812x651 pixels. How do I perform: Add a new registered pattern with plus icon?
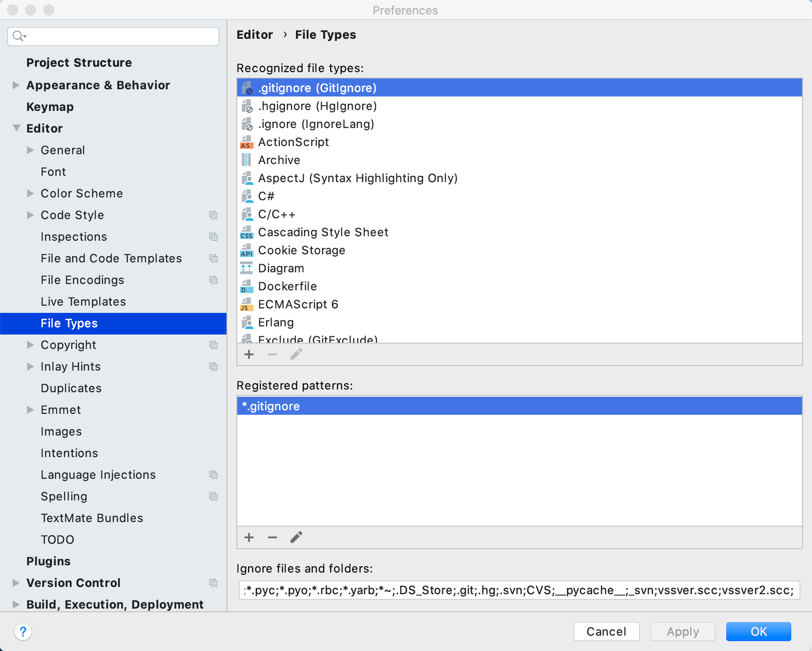[x=249, y=537]
